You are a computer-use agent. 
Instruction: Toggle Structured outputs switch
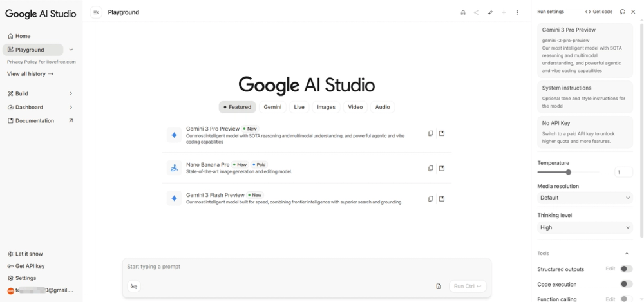[626, 269]
